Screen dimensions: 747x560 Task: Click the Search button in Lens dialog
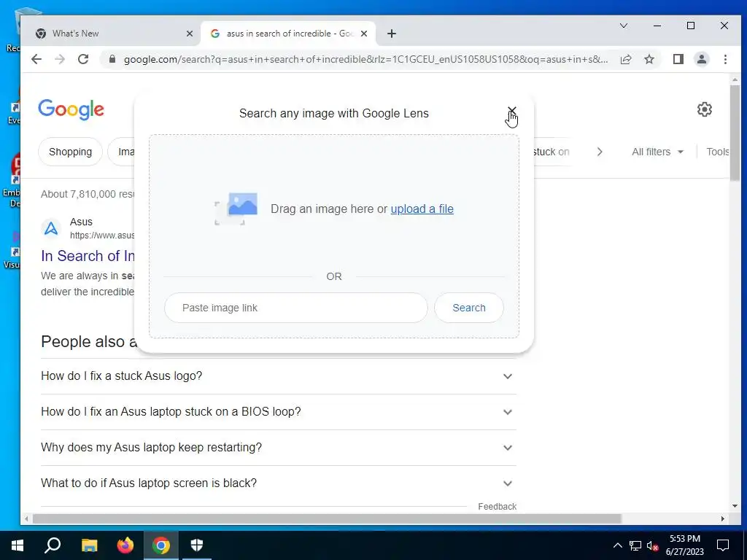469,308
